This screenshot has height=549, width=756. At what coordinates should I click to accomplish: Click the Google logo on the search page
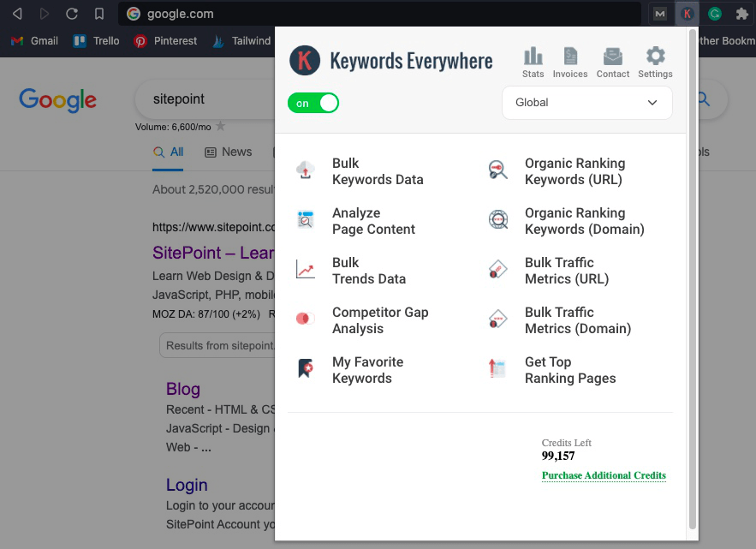[x=58, y=100]
